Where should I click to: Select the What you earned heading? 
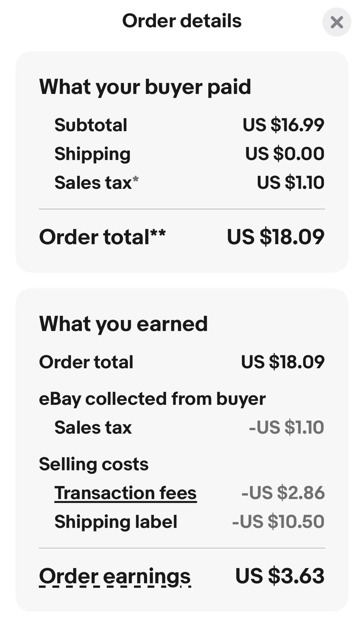tap(123, 324)
